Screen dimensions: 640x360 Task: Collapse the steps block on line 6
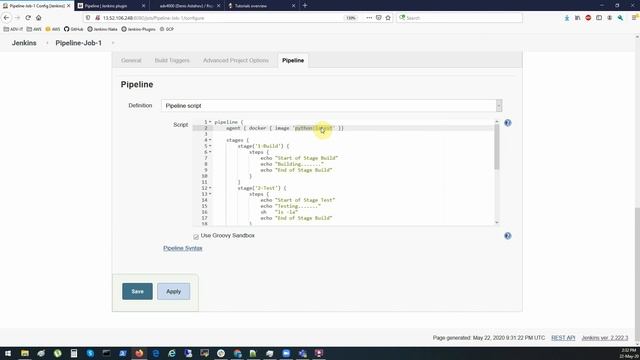(x=210, y=152)
